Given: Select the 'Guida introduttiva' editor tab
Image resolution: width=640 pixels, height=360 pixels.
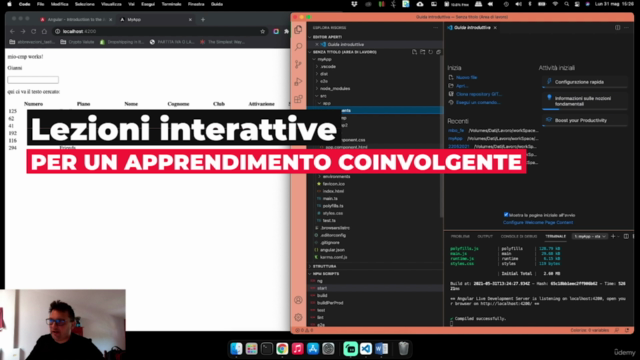Looking at the screenshot, I should [x=472, y=28].
